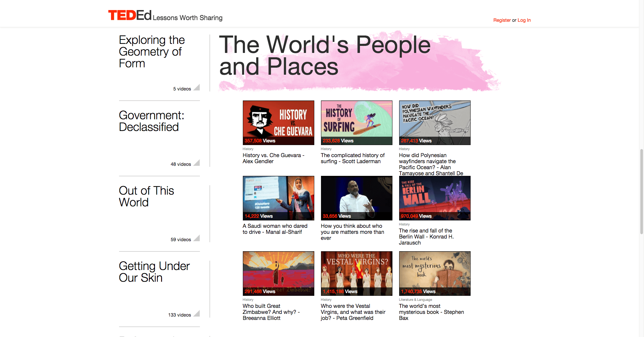This screenshot has height=337, width=644.
Task: Open the Out of This World series
Action: coord(146,196)
